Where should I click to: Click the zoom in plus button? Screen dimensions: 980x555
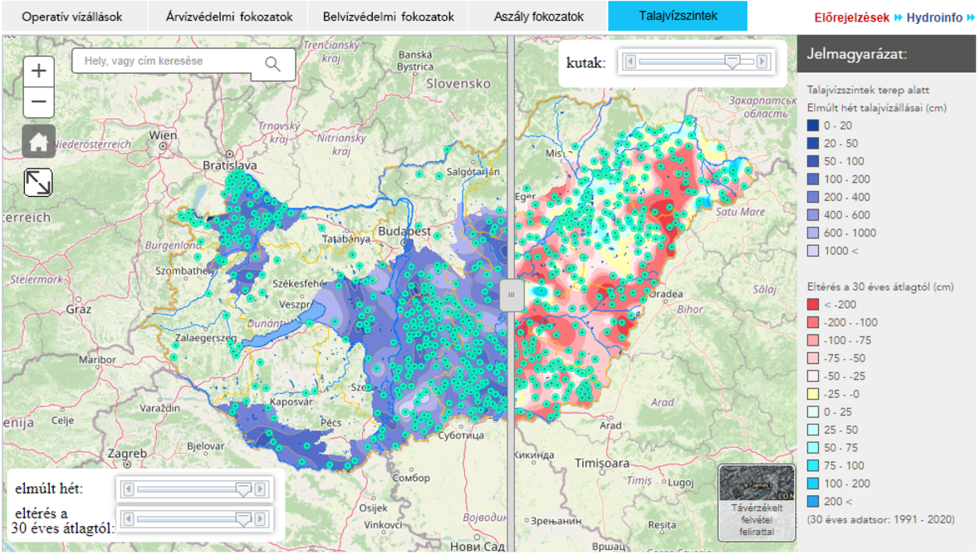point(38,71)
